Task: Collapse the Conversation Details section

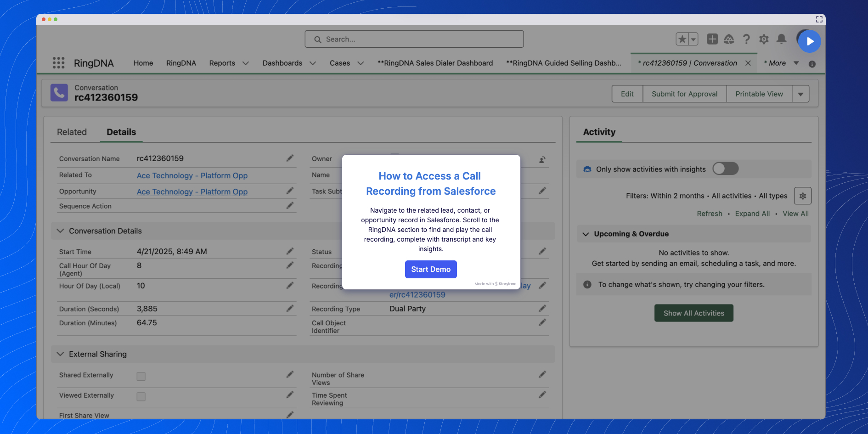Action: click(x=60, y=231)
